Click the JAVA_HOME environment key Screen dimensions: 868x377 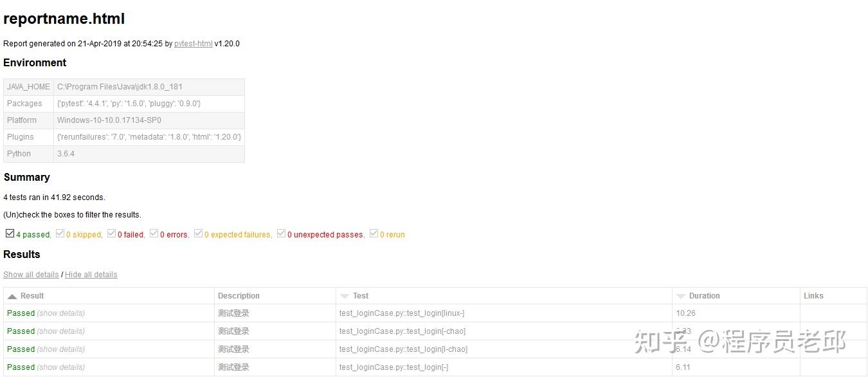[28, 87]
